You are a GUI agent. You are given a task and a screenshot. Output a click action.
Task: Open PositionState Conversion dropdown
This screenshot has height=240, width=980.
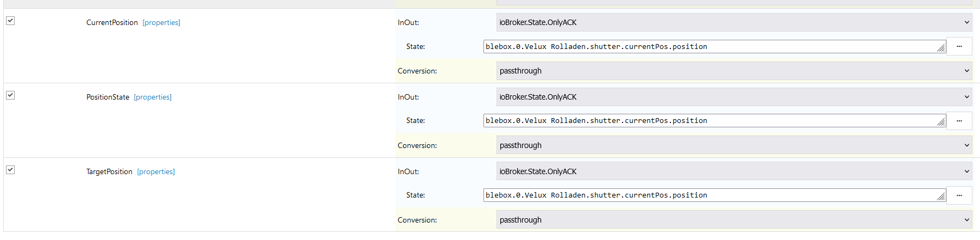734,145
